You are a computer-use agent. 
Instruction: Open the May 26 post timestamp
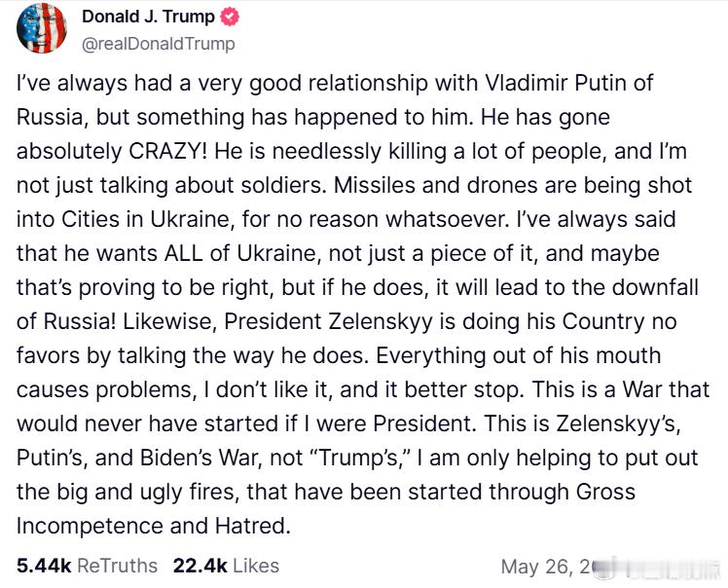[546, 567]
